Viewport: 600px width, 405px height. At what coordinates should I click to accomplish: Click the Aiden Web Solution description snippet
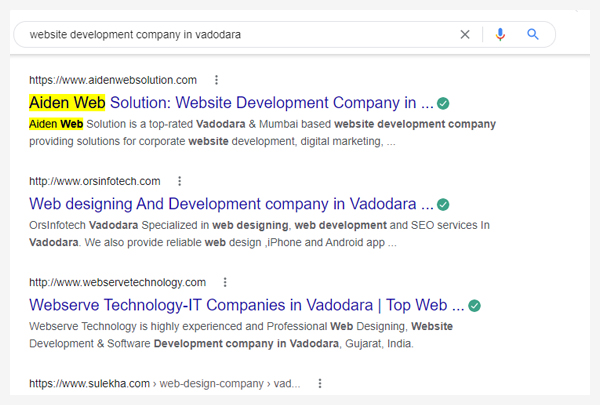click(x=262, y=133)
